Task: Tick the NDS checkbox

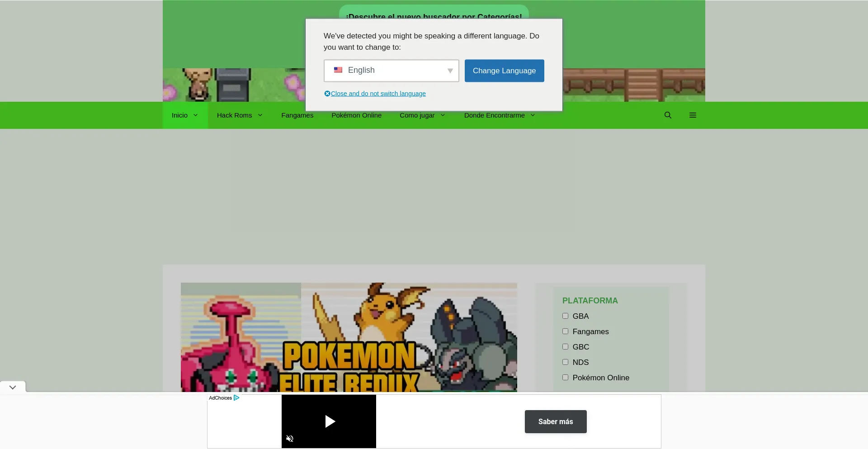Action: pyautogui.click(x=565, y=362)
